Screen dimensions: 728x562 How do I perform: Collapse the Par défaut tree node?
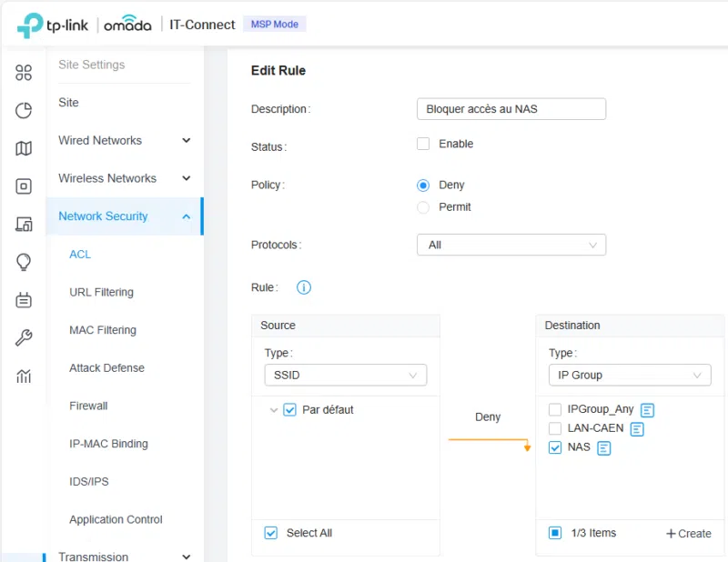pos(274,410)
